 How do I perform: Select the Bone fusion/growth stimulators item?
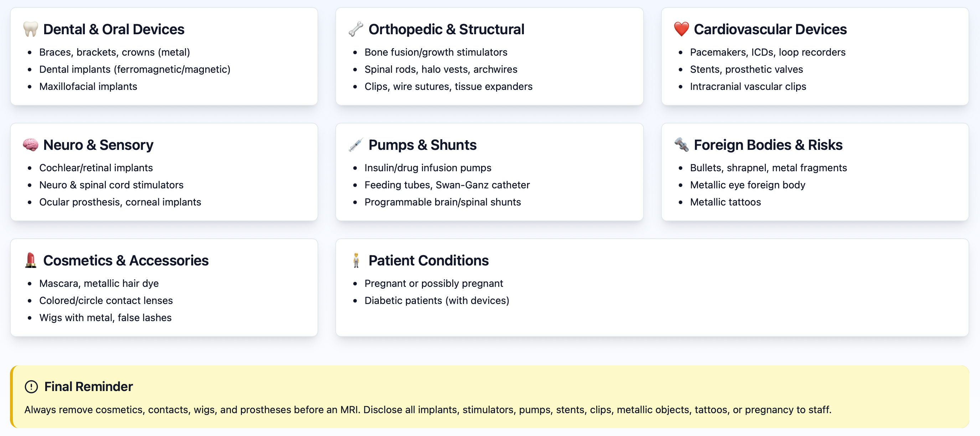coord(435,52)
